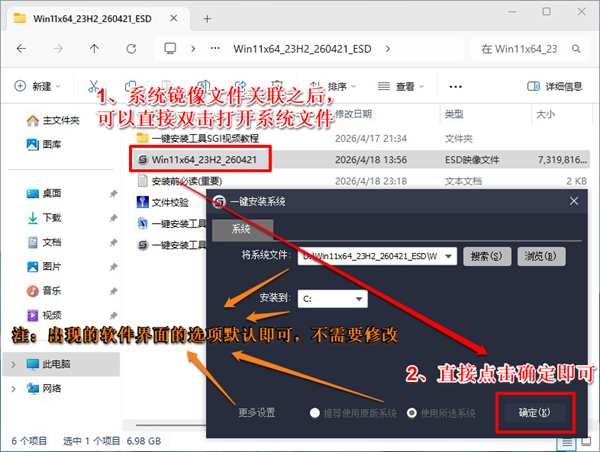Unpin Desktop using its pin icon
The image size is (600, 452).
pos(113,194)
